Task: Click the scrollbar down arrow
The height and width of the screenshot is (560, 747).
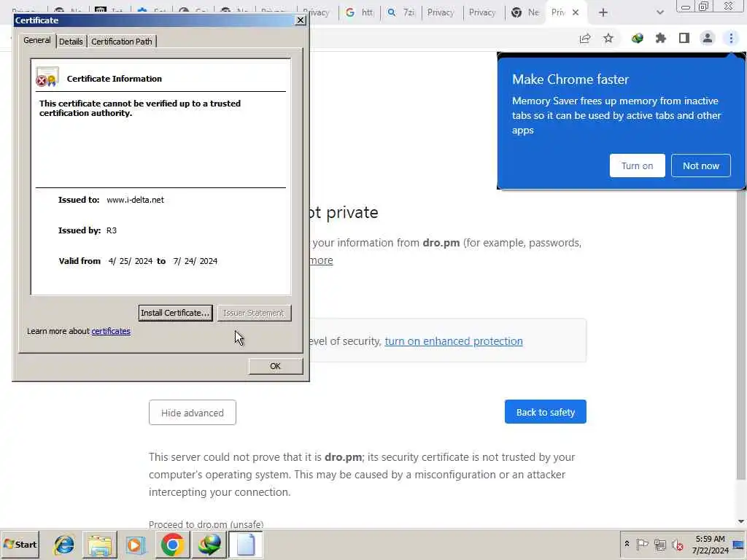Action: (741, 521)
